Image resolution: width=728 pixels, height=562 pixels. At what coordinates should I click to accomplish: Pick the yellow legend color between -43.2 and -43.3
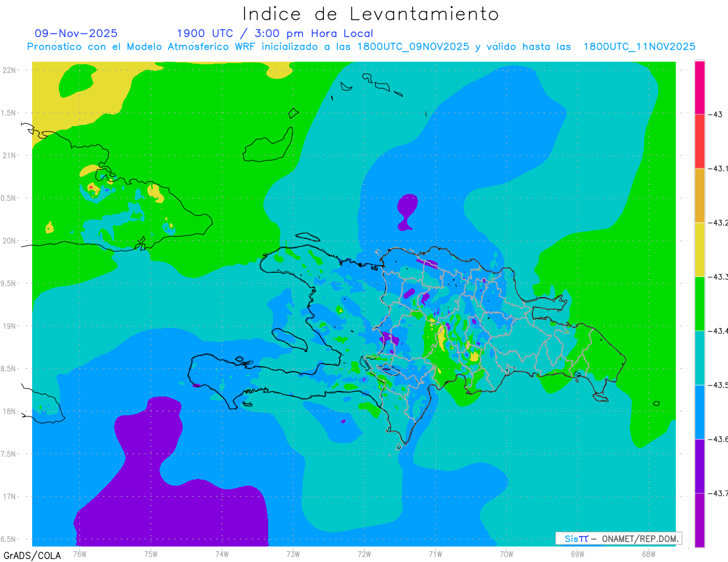[x=699, y=249]
